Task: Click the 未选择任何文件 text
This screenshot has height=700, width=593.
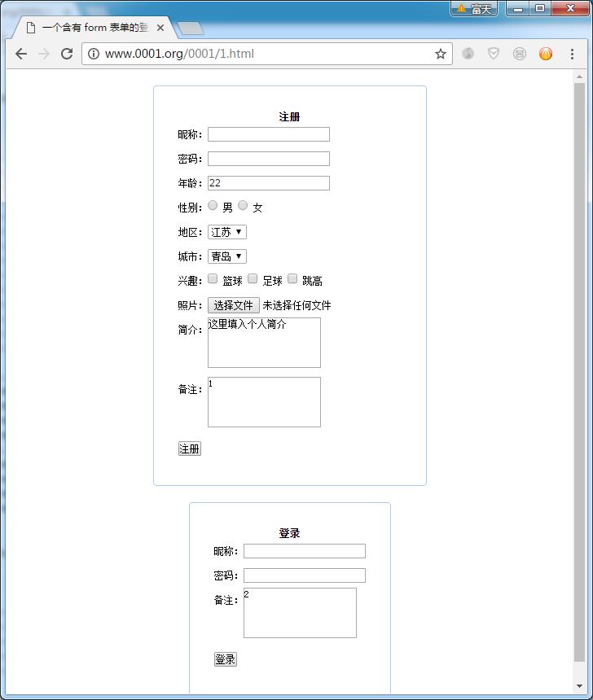Action: [x=296, y=305]
